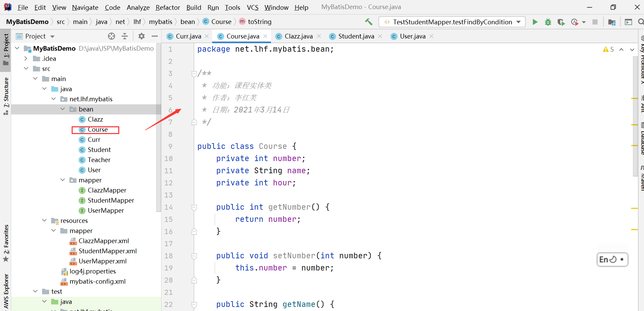
Task: Go to next highlighted error arrow
Action: (x=632, y=50)
